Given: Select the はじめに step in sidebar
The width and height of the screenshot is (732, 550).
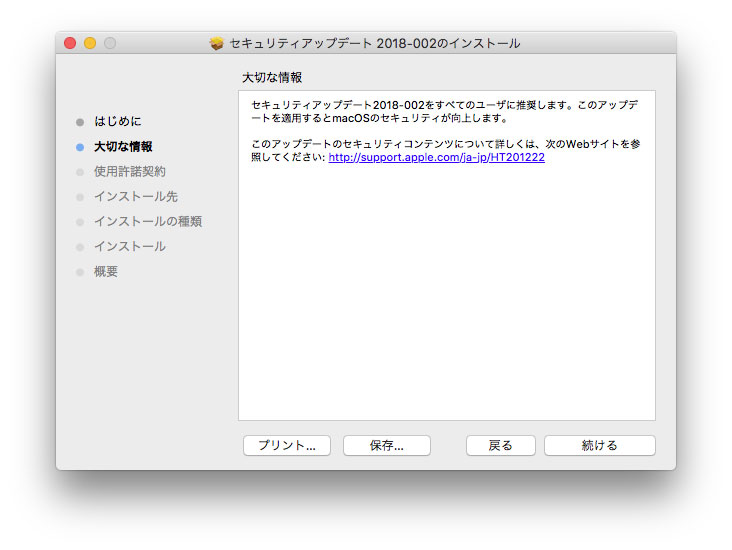Looking at the screenshot, I should click(118, 121).
